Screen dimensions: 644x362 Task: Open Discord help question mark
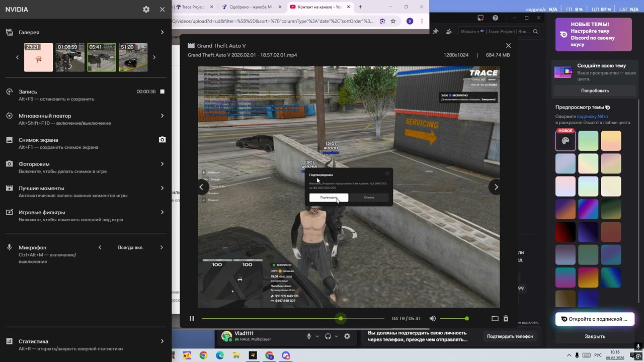(x=496, y=18)
